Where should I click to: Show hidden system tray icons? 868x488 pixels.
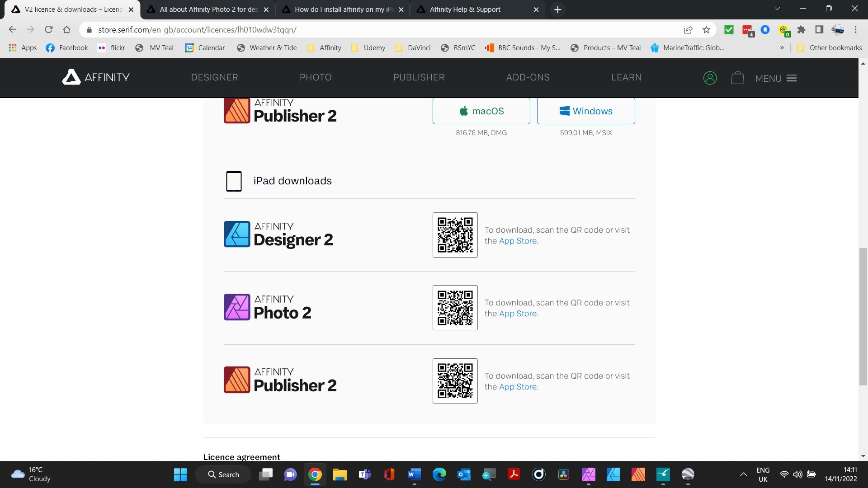point(743,474)
